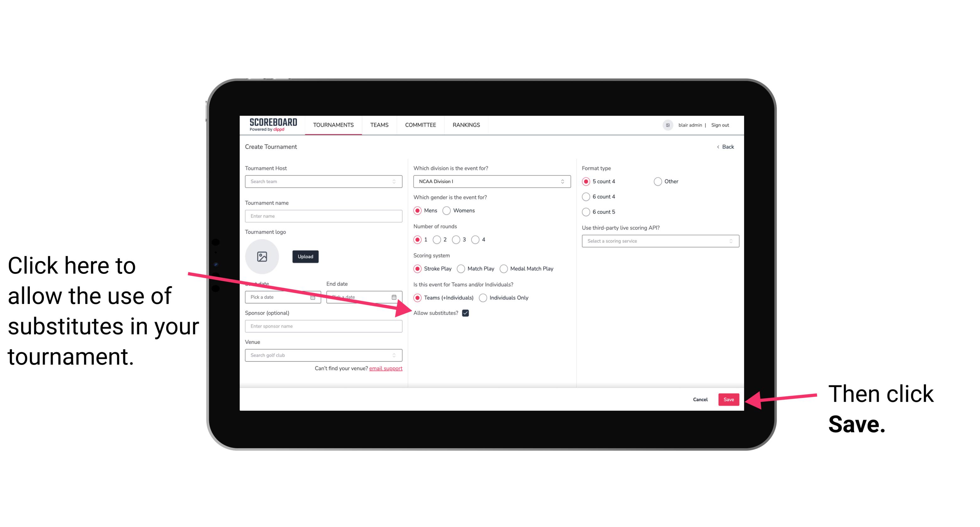Select the Match Play scoring system
Screen dimensions: 980x527
[462, 268]
